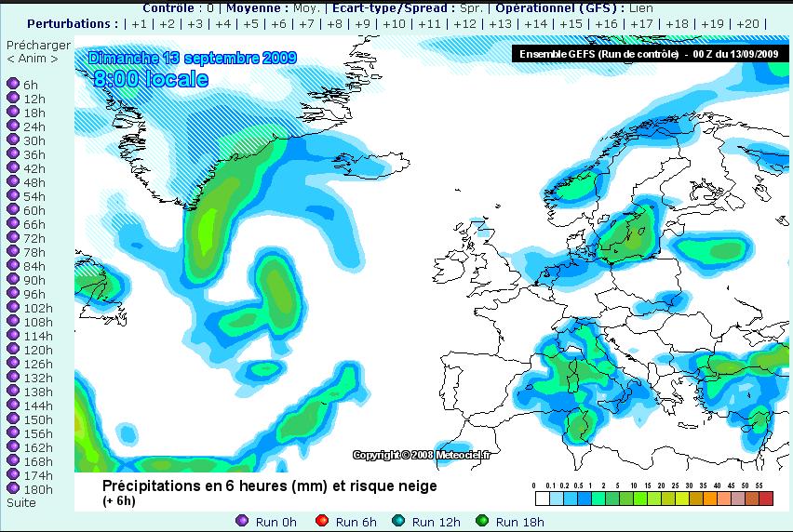
Task: Click the red ball icon for Run 6h
Action: [322, 521]
